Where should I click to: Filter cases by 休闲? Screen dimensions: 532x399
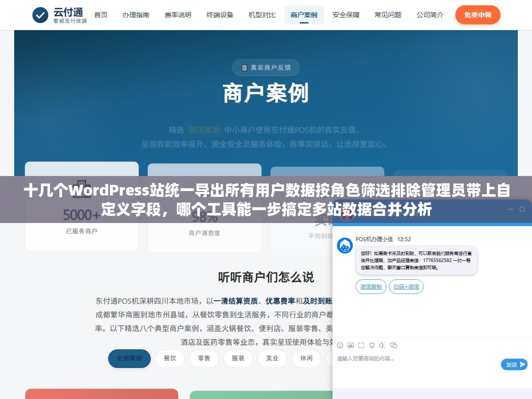click(306, 358)
